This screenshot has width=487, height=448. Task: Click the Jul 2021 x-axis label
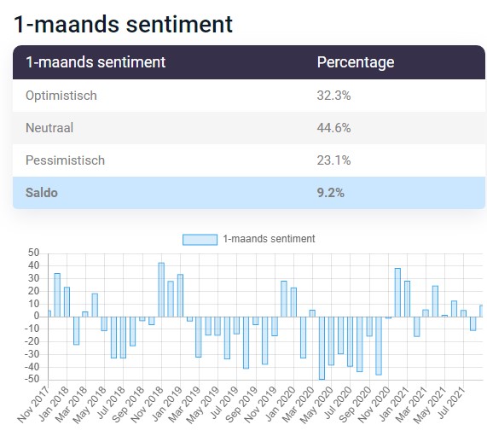tap(451, 403)
